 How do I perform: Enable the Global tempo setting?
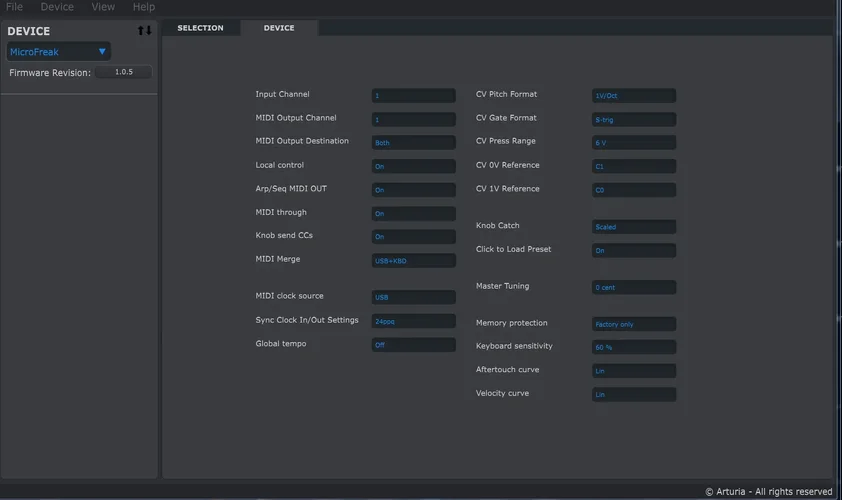[x=413, y=345]
